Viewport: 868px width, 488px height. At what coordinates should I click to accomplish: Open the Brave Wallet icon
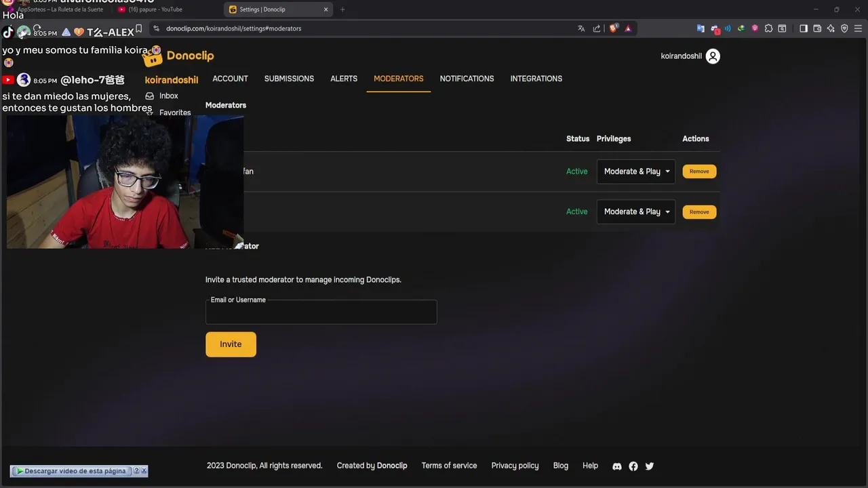[817, 28]
